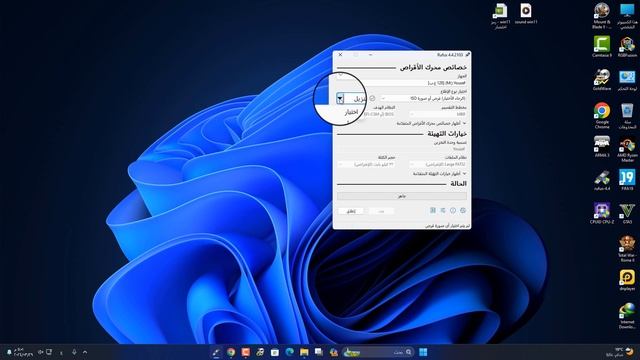
Task: Open the Mount & Blade desktop shortcut
Action: [602, 16]
